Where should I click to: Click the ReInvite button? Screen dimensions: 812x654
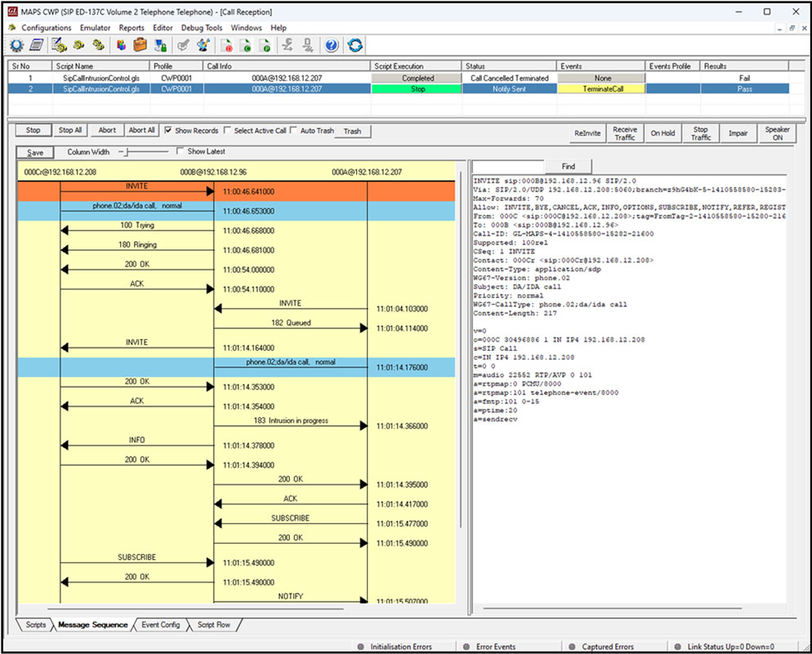click(x=587, y=133)
